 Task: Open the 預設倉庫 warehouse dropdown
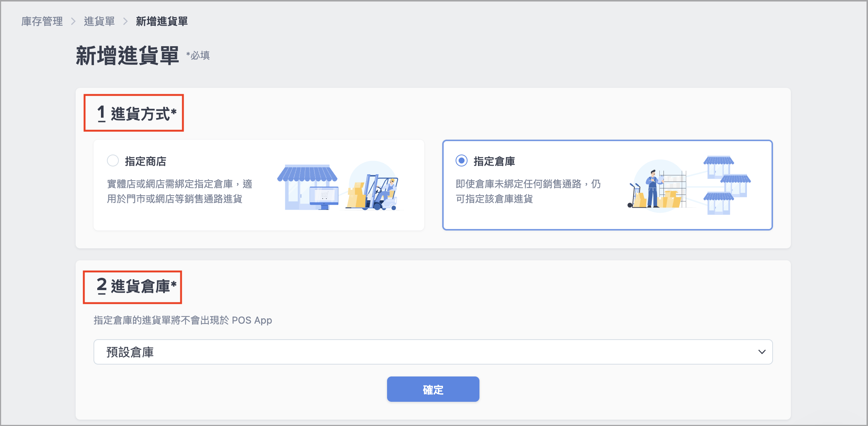click(x=433, y=352)
